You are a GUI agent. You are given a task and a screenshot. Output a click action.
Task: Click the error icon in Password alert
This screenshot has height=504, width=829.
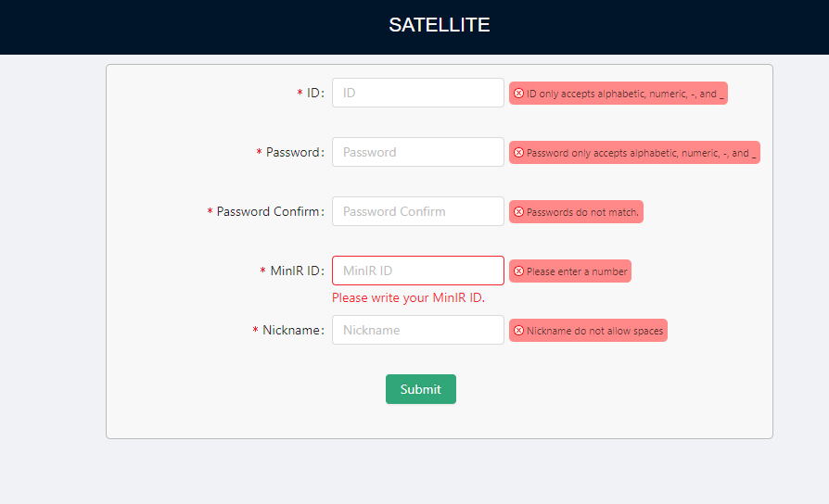pyautogui.click(x=518, y=153)
